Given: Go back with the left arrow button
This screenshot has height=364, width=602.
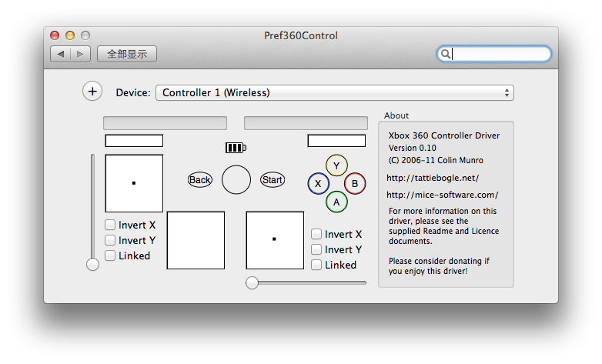Looking at the screenshot, I should pyautogui.click(x=60, y=54).
